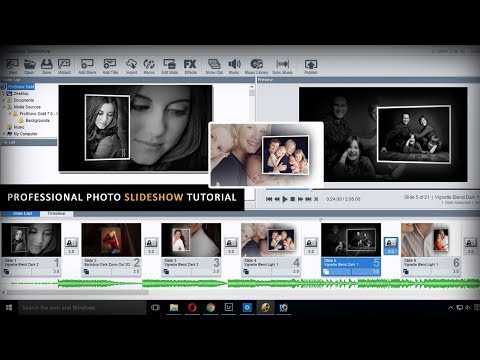Select My Computer in folder list
480x360 pixels.
[25, 134]
